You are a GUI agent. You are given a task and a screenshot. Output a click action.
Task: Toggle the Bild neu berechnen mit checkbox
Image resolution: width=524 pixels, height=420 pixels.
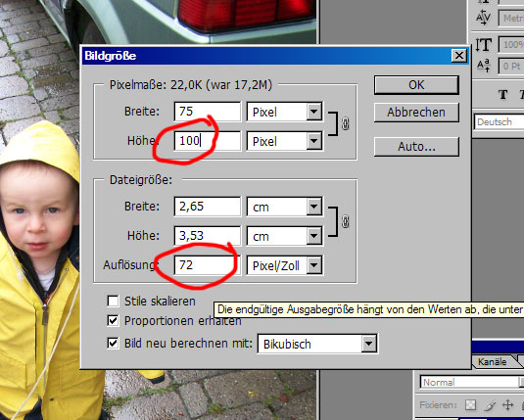click(113, 344)
